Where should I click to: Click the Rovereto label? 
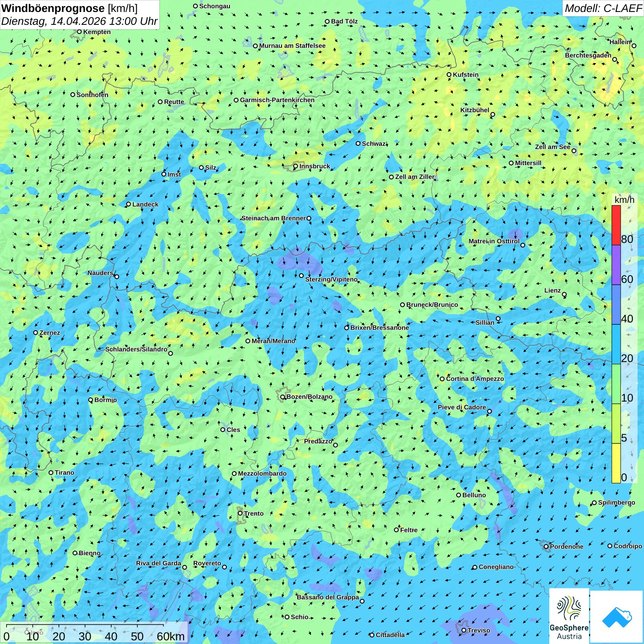point(207,563)
